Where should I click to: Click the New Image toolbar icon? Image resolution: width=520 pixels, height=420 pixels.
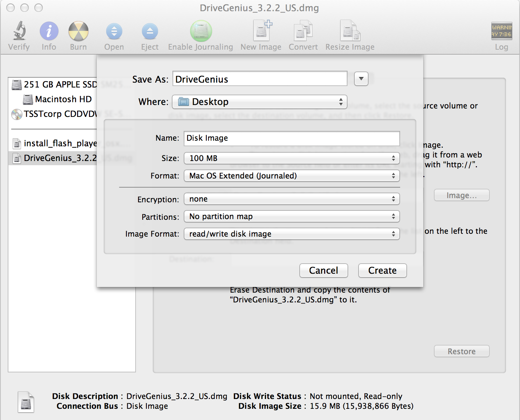pyautogui.click(x=262, y=30)
